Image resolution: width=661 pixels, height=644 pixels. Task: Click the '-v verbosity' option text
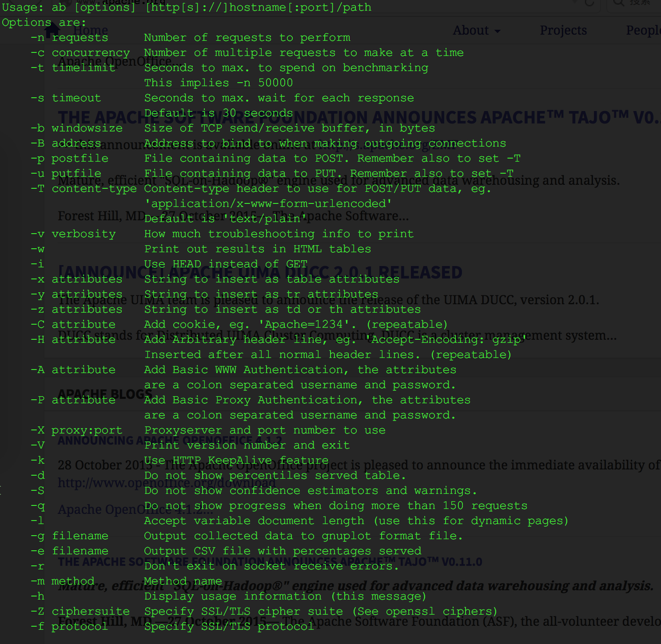pyautogui.click(x=73, y=234)
